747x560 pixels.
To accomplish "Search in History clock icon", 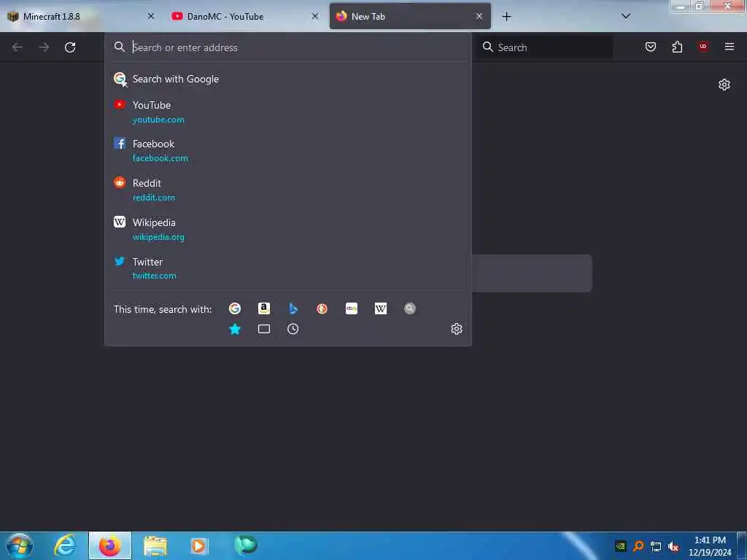I will (293, 329).
